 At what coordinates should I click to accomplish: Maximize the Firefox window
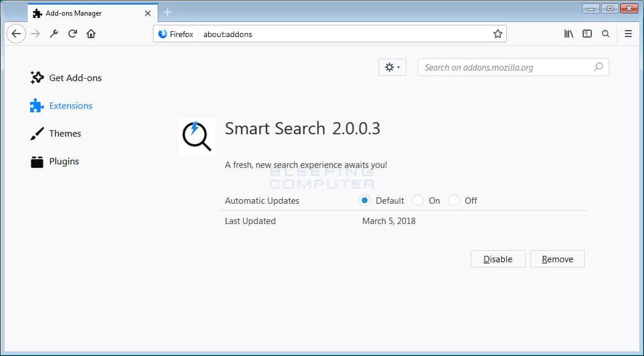[610, 8]
